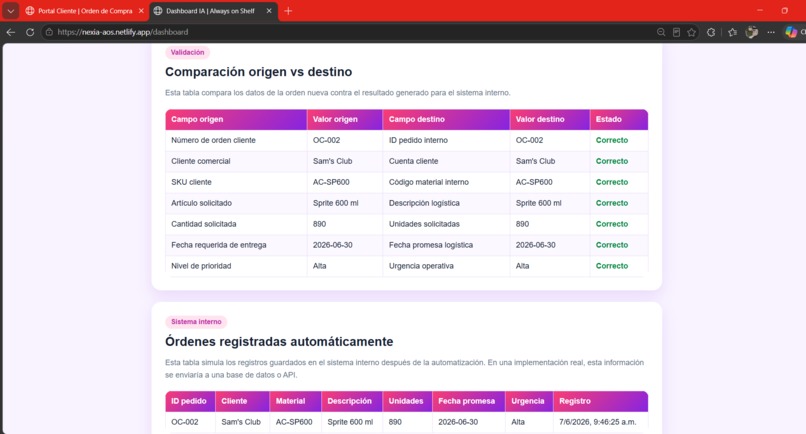
Task: Minimize the browser window
Action: pyautogui.click(x=760, y=10)
